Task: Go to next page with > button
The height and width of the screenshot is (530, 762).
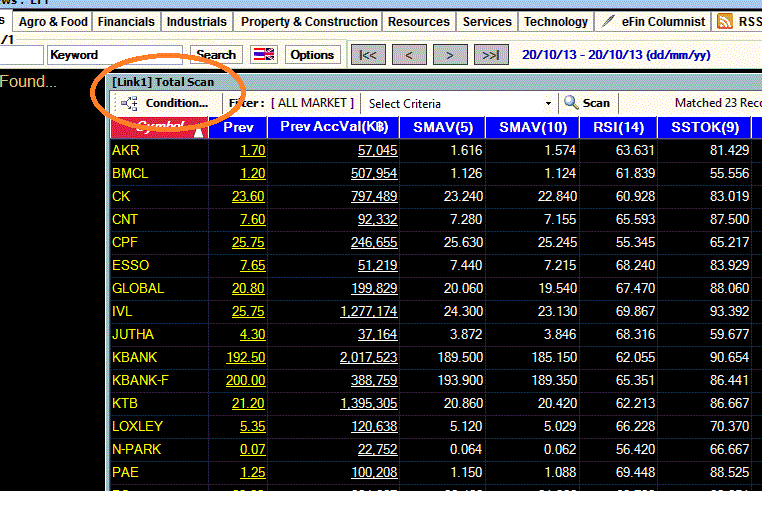Action: [x=450, y=54]
